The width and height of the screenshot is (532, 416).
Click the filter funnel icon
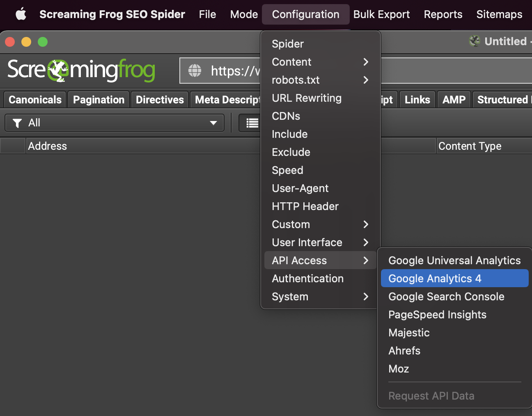click(17, 123)
